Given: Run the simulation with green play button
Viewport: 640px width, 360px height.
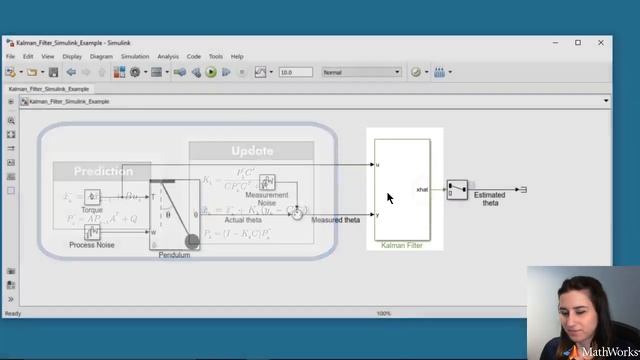Looking at the screenshot, I should (x=211, y=72).
